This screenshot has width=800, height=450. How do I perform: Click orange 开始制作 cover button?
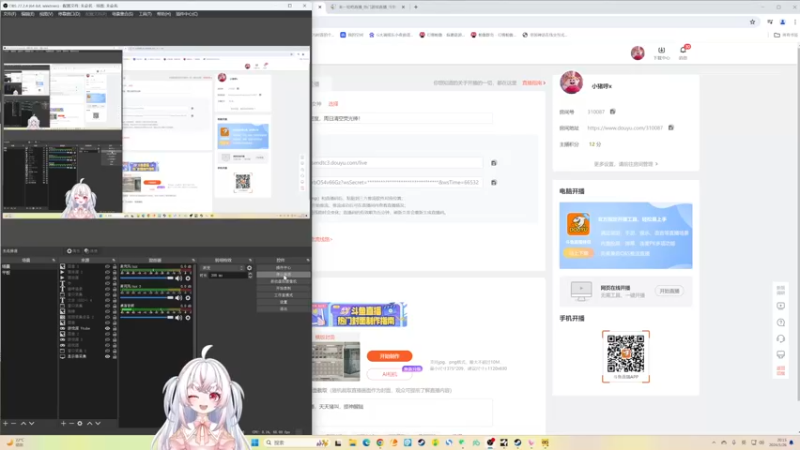point(389,356)
